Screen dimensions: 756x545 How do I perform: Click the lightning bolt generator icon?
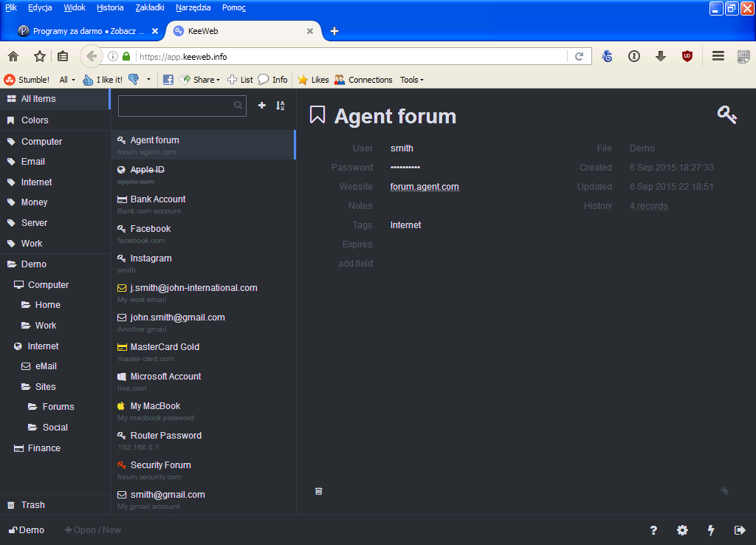(x=711, y=530)
